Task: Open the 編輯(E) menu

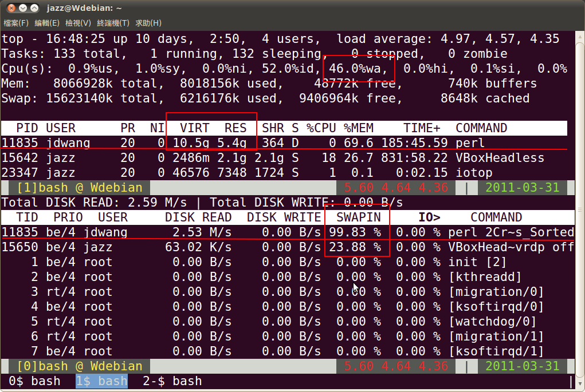Action: click(x=46, y=23)
